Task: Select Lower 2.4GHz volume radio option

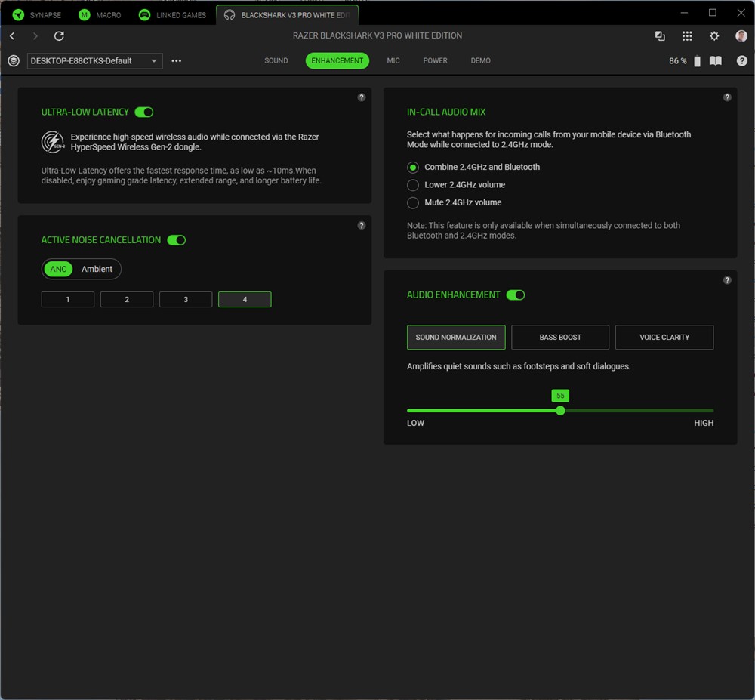Action: coord(413,185)
